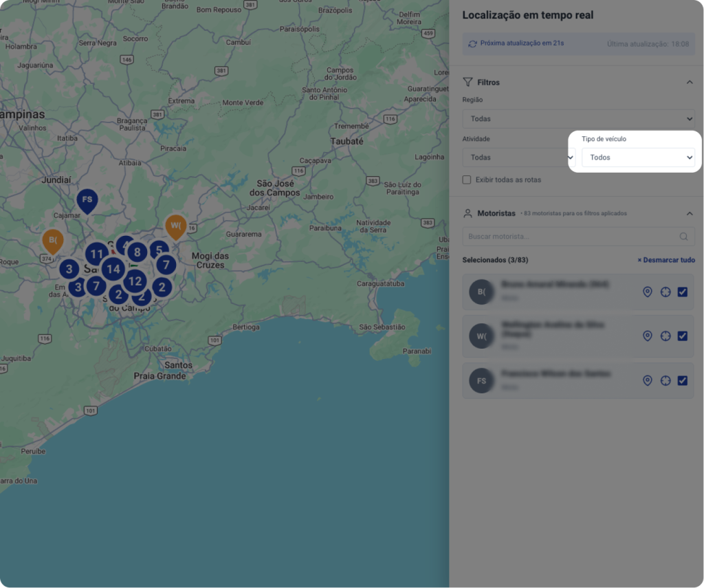Uncheck the B( driver checkbox
Viewport: 704px width, 588px height.
click(683, 292)
